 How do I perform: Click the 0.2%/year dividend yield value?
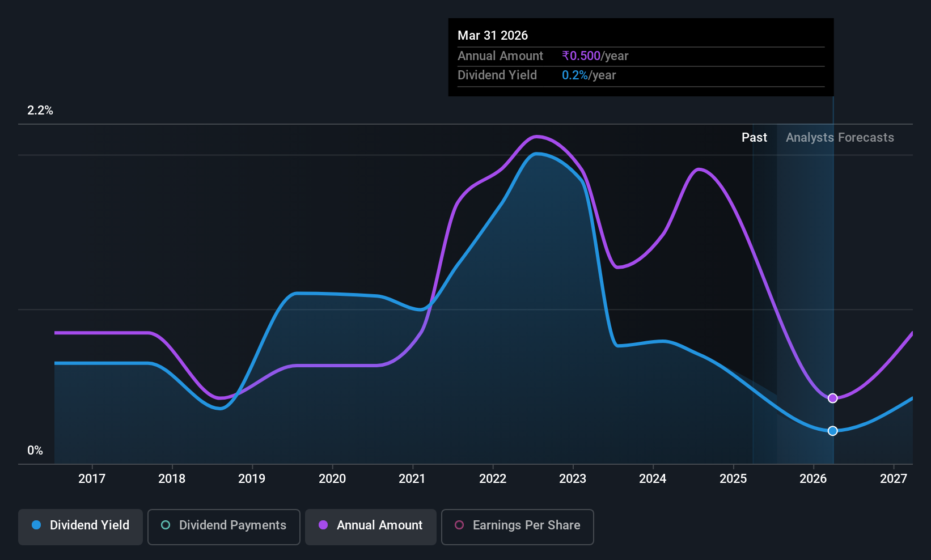(x=589, y=75)
